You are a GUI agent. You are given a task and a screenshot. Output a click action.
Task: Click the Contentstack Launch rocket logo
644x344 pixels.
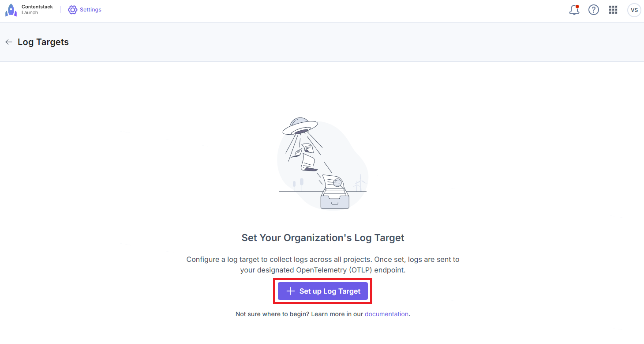tap(11, 9)
